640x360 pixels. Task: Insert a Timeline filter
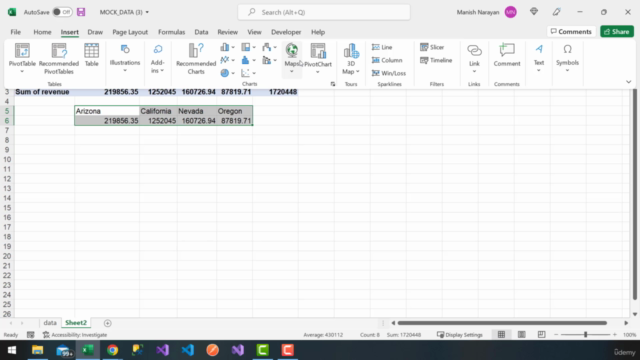coord(436,60)
